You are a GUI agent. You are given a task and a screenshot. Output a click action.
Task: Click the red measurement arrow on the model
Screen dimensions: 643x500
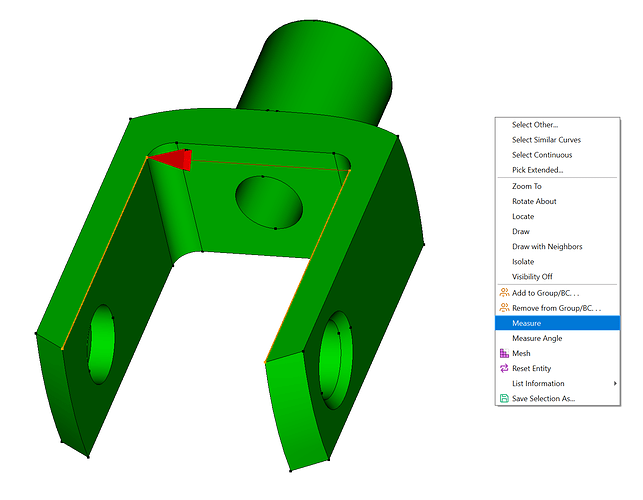coord(174,160)
